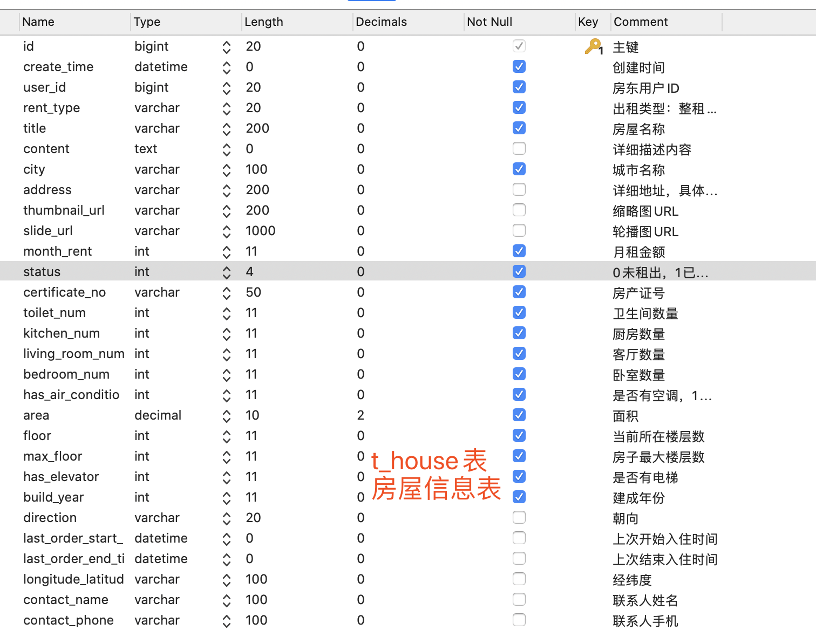Click the Comment column header
816x644 pixels.
click(x=666, y=22)
